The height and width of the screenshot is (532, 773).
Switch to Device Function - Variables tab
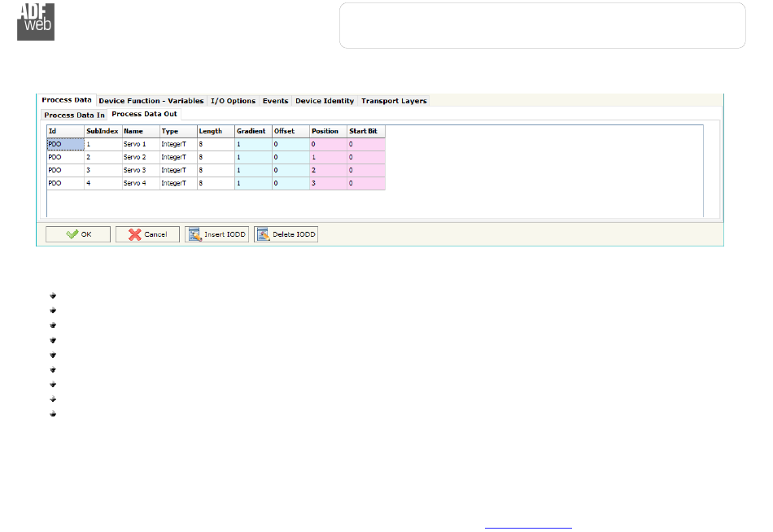click(x=151, y=101)
